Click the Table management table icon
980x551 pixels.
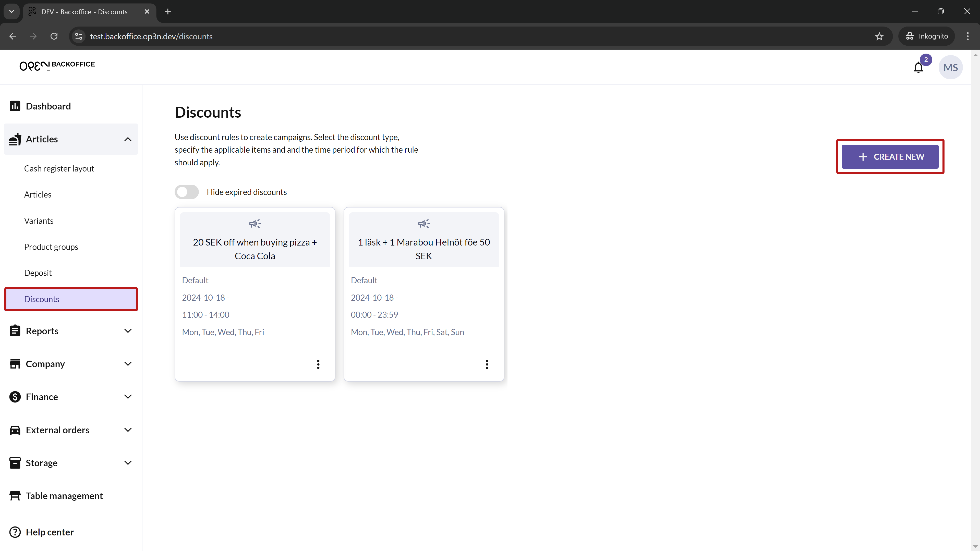point(15,496)
